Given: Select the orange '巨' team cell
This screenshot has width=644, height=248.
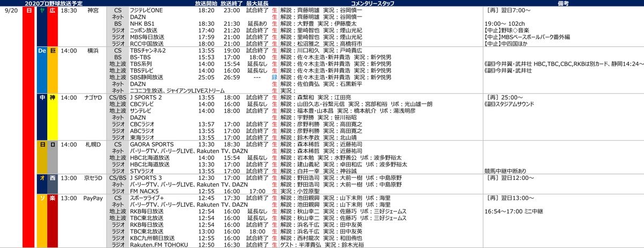Looking at the screenshot, I should (x=53, y=71).
